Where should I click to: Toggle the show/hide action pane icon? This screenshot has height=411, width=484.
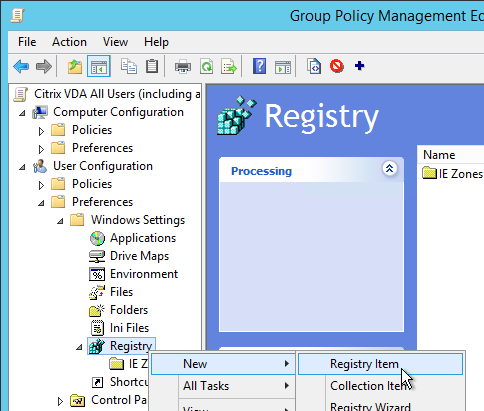tap(283, 66)
